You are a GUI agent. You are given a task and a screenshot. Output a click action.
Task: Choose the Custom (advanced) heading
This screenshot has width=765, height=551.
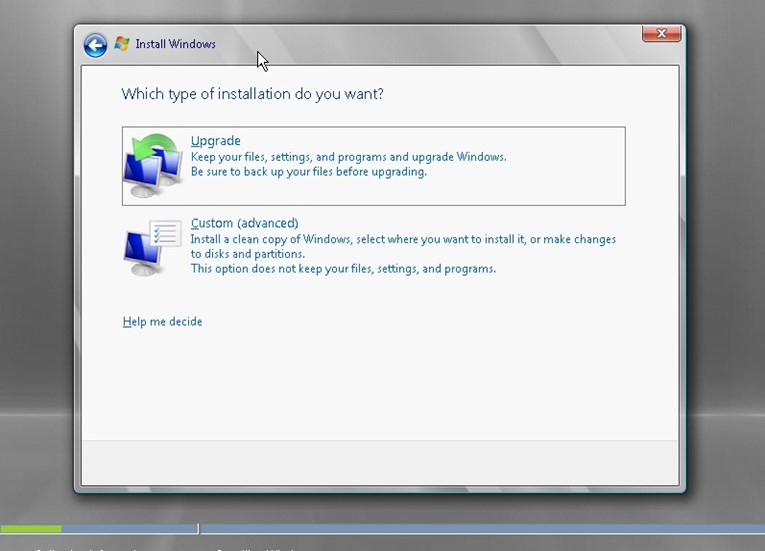click(244, 223)
